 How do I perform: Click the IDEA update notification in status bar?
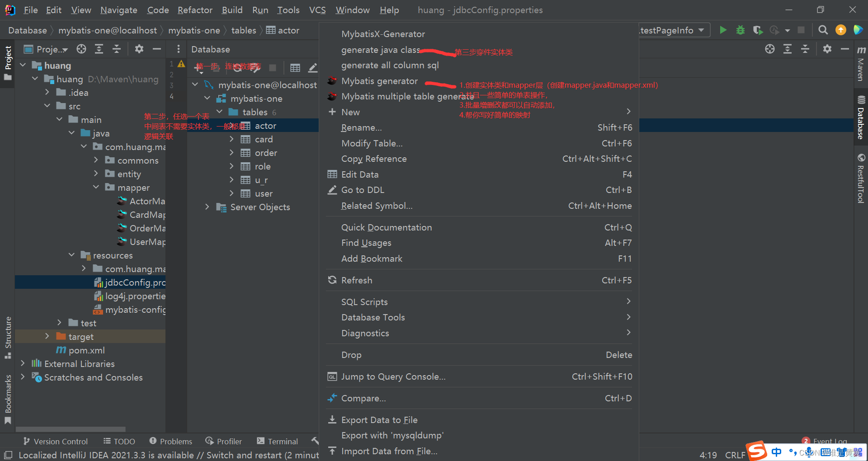(x=169, y=455)
